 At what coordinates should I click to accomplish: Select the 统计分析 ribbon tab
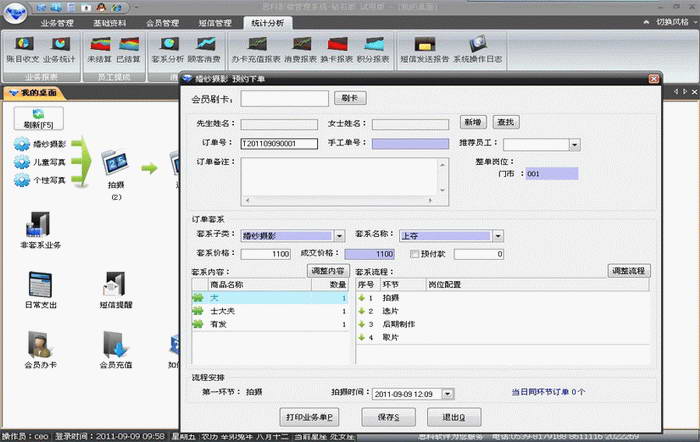point(267,23)
